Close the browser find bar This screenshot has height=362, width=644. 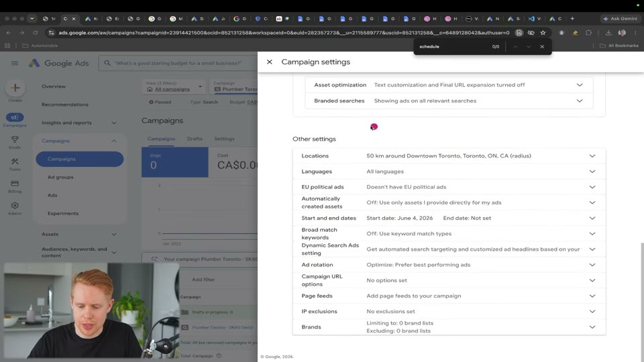tap(542, 47)
